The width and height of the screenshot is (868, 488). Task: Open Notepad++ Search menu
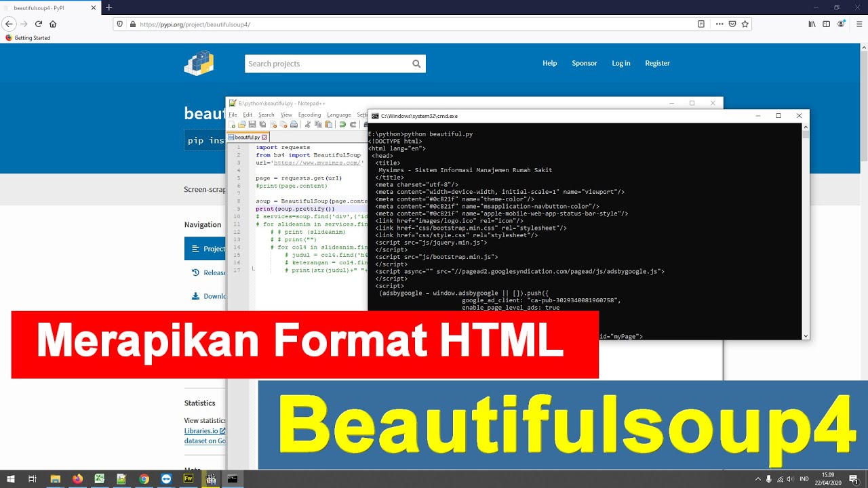(x=267, y=115)
